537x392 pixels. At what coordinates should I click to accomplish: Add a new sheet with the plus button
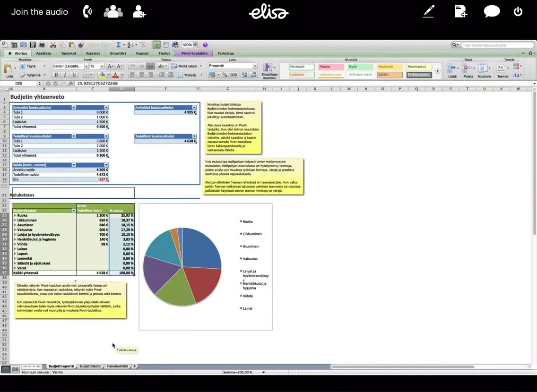(135, 366)
